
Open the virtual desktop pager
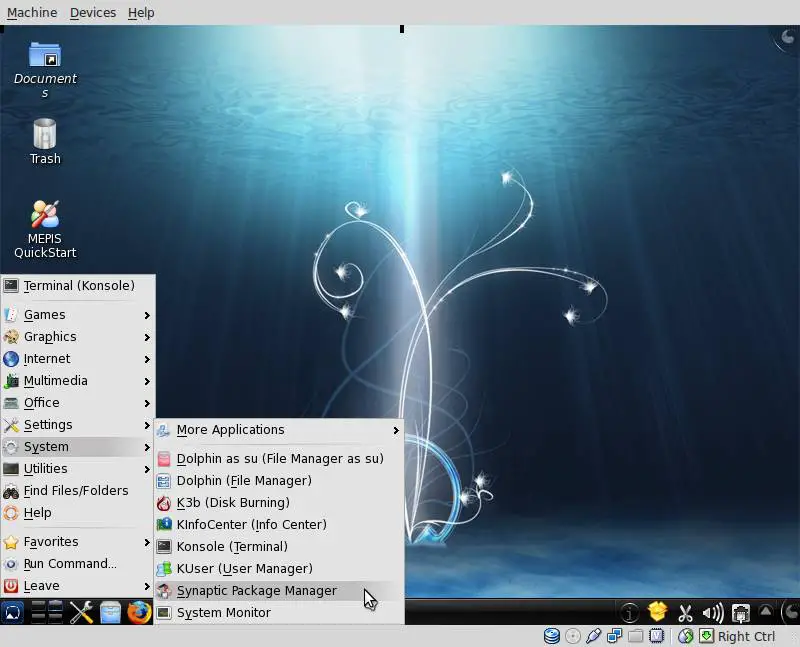[x=47, y=612]
